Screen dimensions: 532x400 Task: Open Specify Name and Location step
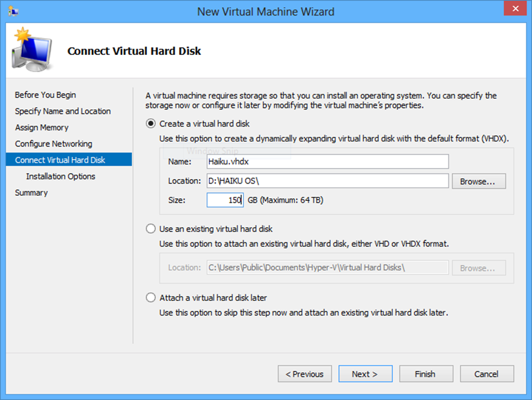click(63, 111)
